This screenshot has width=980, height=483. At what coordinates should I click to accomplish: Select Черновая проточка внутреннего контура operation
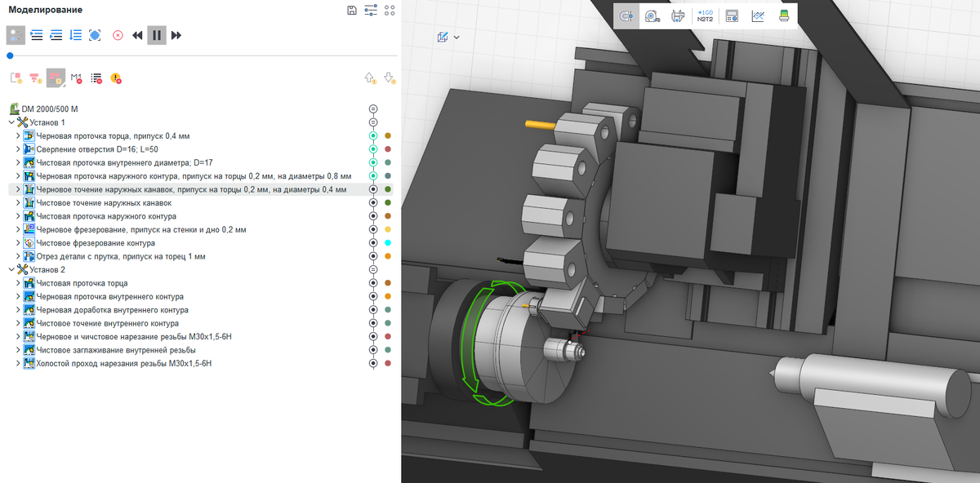(x=109, y=296)
